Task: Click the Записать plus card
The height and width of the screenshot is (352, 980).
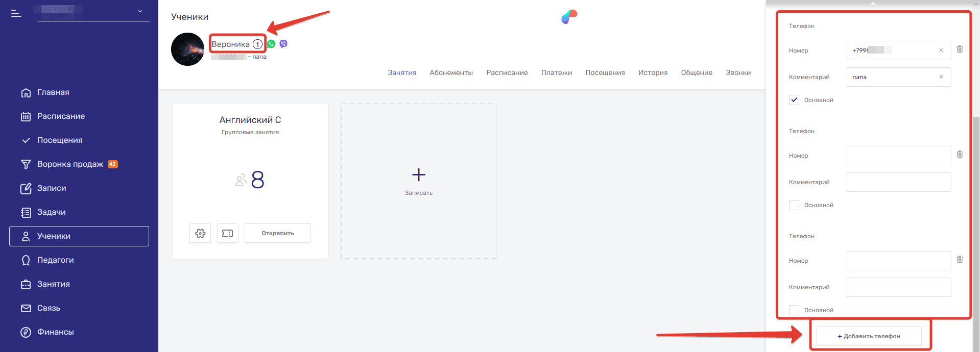Action: click(419, 181)
